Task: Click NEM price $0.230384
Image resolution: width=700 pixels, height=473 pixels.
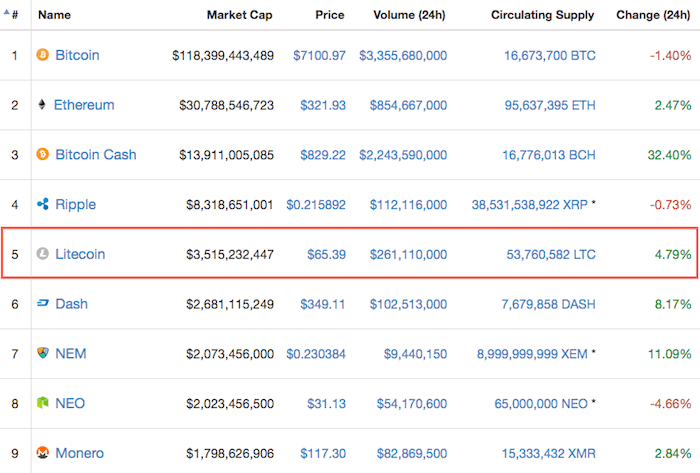Action: [316, 354]
